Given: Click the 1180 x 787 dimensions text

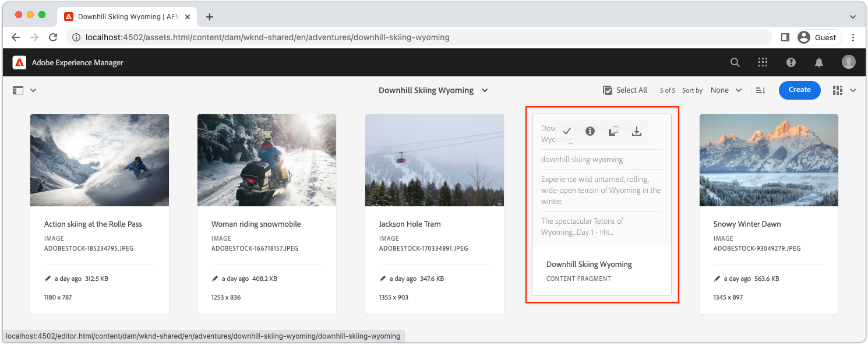Looking at the screenshot, I should (x=58, y=297).
